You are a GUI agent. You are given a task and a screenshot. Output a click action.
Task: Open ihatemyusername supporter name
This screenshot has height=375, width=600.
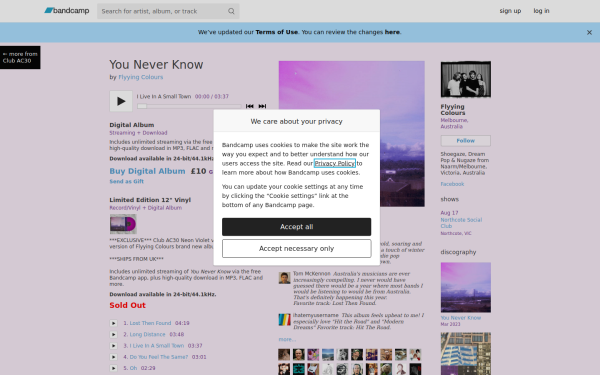(316, 315)
